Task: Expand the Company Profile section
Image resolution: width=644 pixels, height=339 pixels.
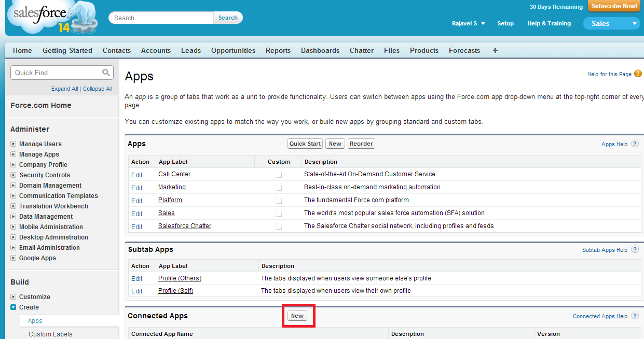Action: tap(13, 165)
